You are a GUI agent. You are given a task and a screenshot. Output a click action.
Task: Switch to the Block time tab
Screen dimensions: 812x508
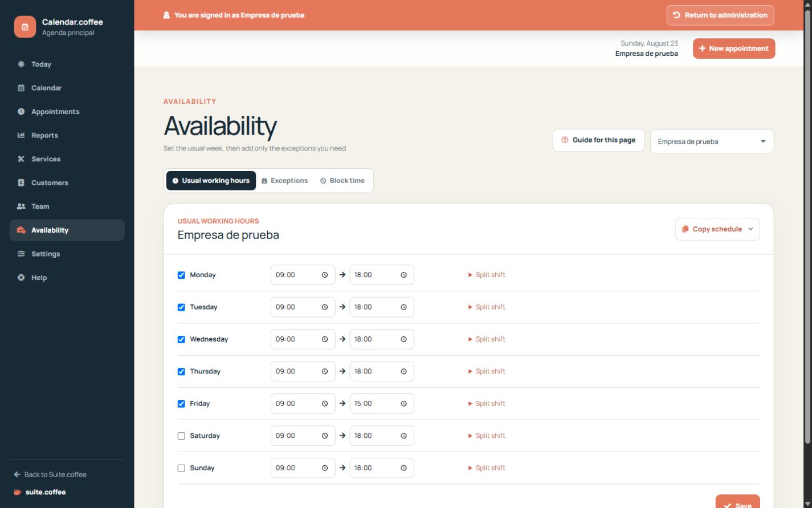coord(342,181)
